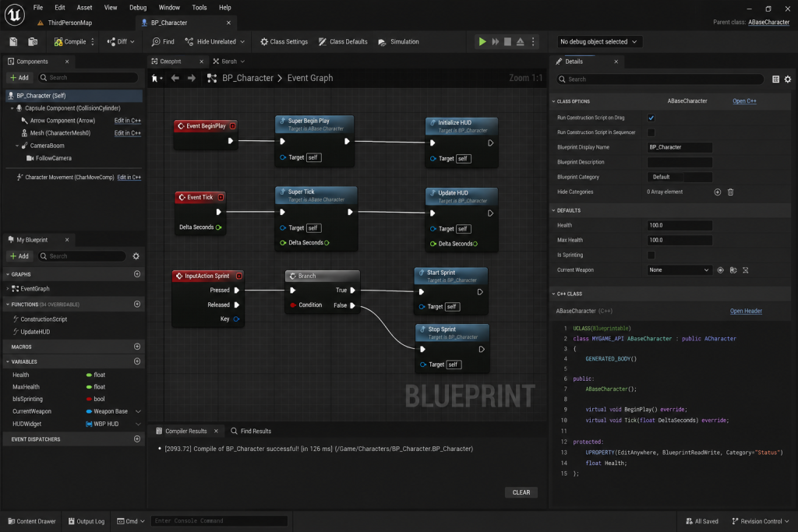Viewport: 798px width, 532px height.
Task: Open Class Defaults
Action: (x=343, y=42)
